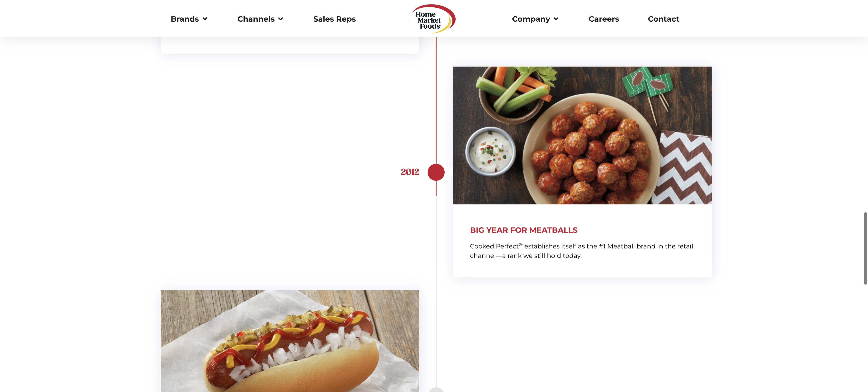The width and height of the screenshot is (868, 392).
Task: Click the white card pointer near 2012 dot
Action: coord(451,172)
